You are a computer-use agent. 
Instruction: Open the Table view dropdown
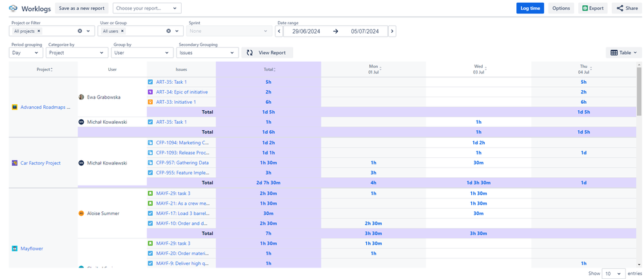pyautogui.click(x=623, y=53)
